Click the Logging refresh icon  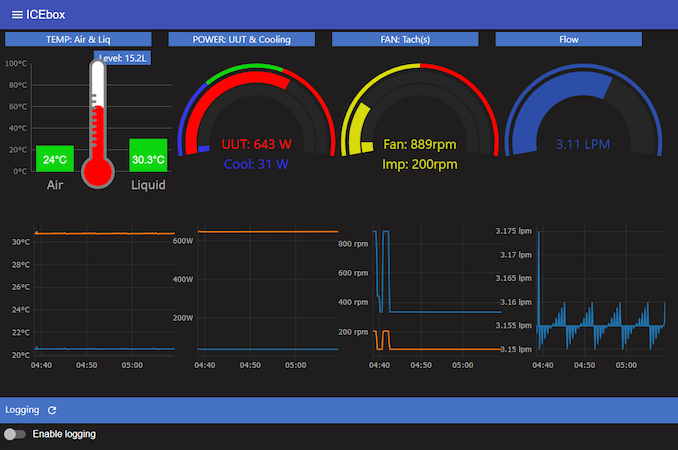click(x=52, y=410)
